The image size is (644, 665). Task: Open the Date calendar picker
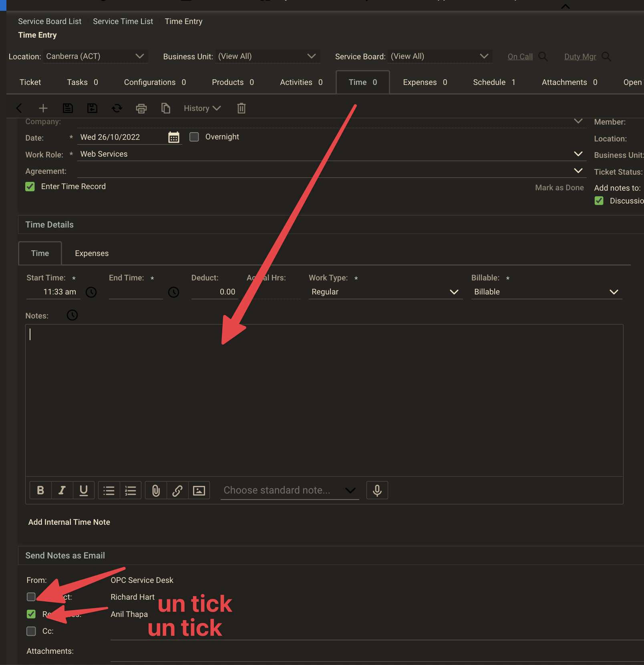coord(174,137)
